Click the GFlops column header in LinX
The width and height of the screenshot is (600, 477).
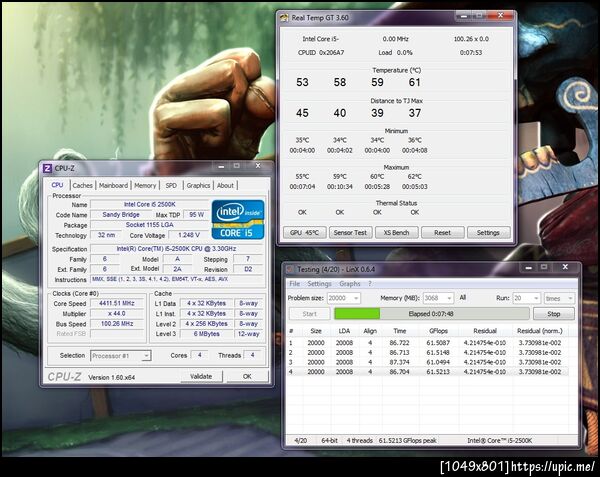point(438,331)
